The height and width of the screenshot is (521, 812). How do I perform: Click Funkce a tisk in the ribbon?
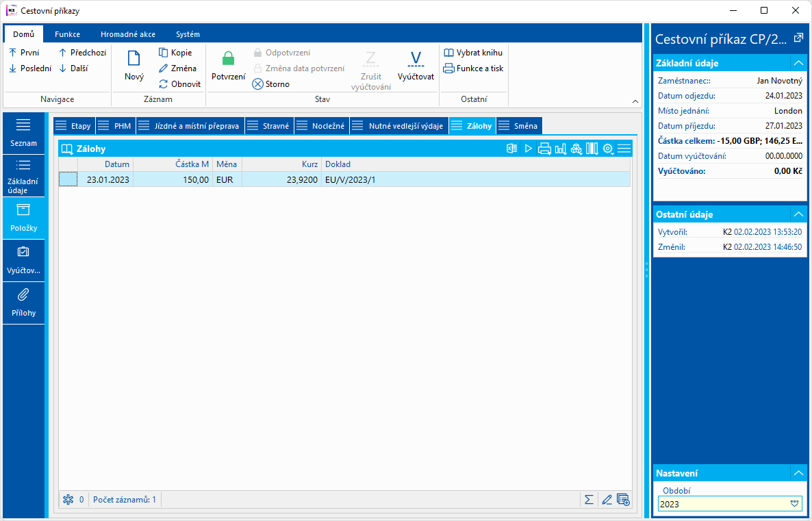[x=473, y=68]
